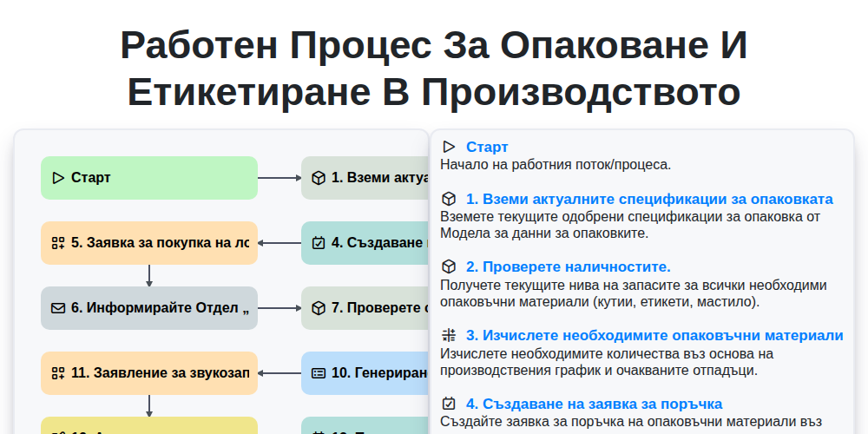Click the grid-plus icon on node 11. Заявление

point(58,373)
